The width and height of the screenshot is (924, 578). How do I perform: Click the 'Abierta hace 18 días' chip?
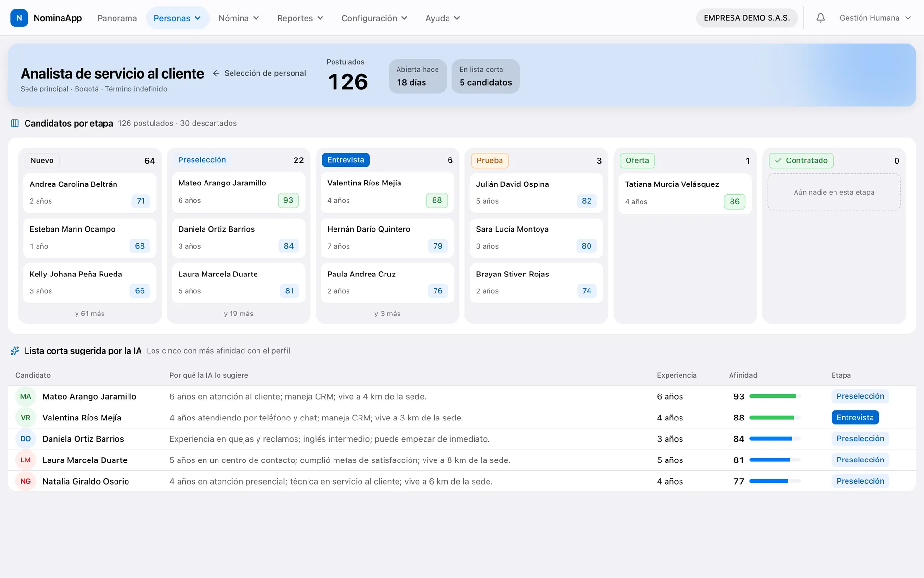tap(417, 76)
